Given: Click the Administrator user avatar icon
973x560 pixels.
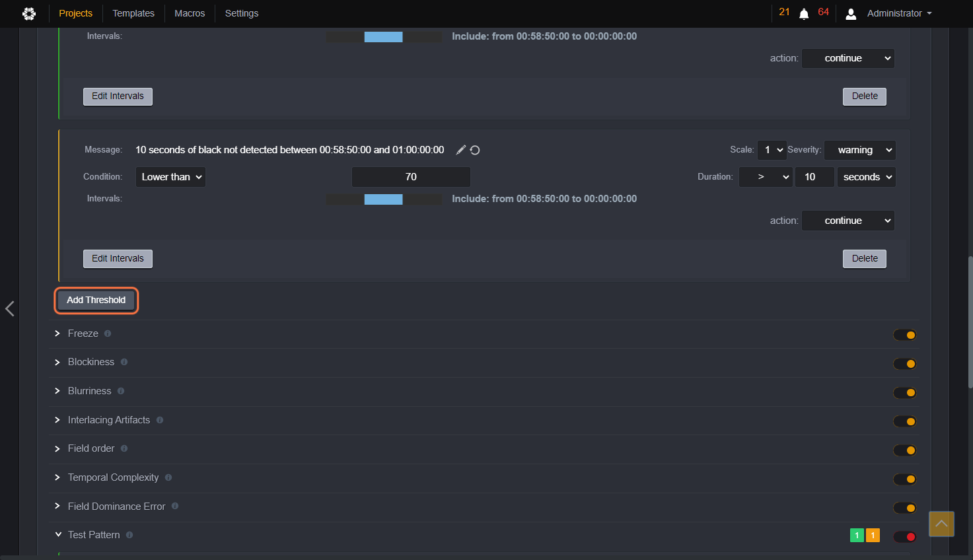Looking at the screenshot, I should 851,14.
